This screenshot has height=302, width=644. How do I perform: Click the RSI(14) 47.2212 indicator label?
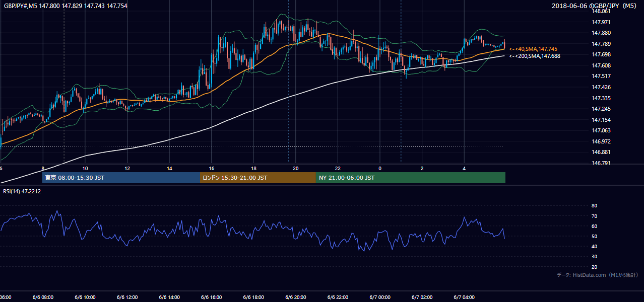pyautogui.click(x=22, y=191)
